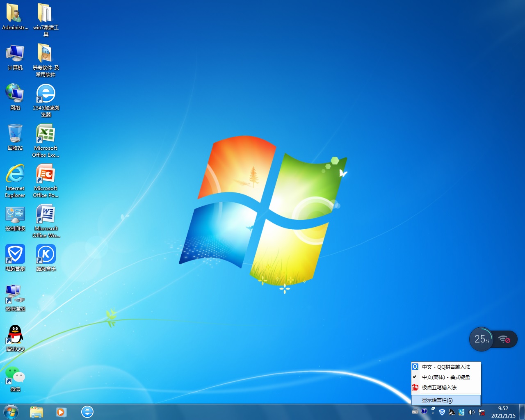Click the keyboard input language tray icon
Viewport: 525px width, 420px height.
[x=415, y=412]
